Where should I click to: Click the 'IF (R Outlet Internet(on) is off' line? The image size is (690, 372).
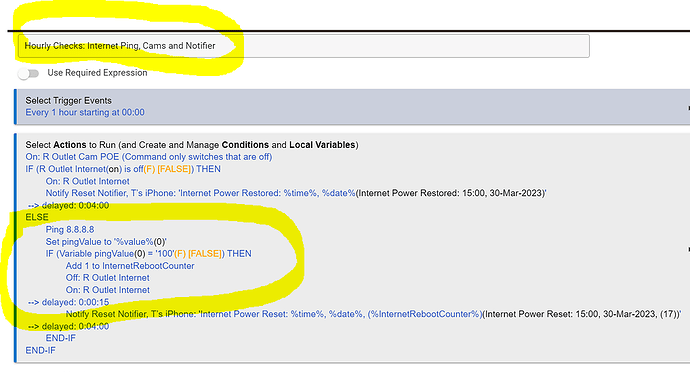123,169
